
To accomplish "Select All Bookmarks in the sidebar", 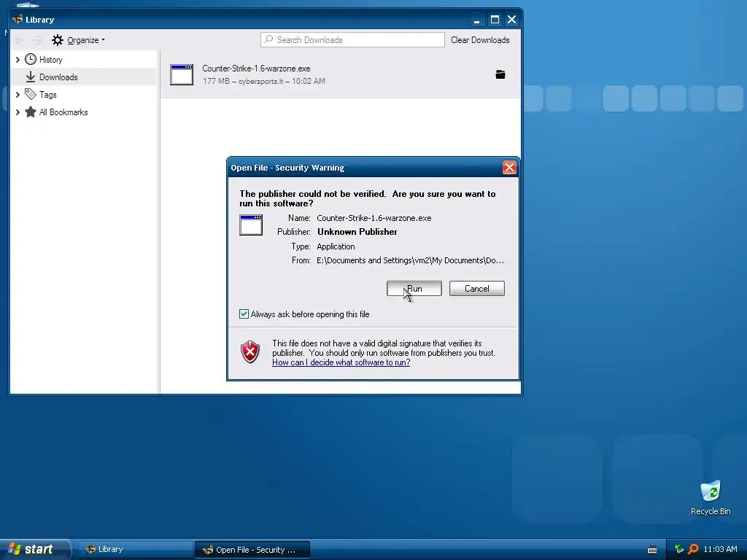I will point(63,112).
